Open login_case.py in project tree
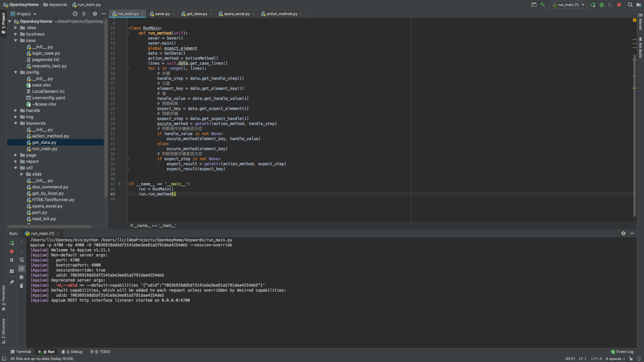644x362 pixels. [46, 53]
